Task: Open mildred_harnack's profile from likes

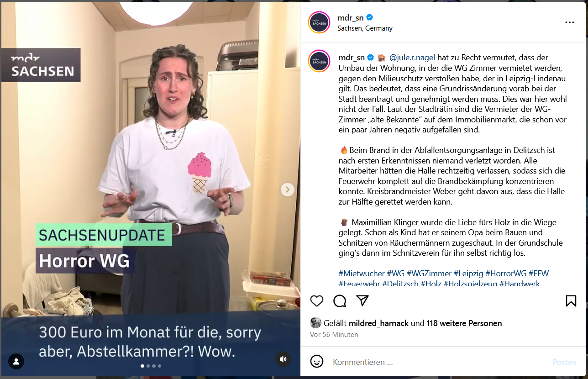Action: point(379,323)
